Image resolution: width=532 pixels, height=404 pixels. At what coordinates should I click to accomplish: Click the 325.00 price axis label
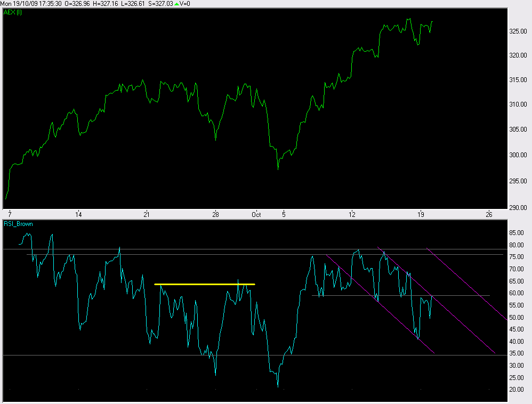518,31
